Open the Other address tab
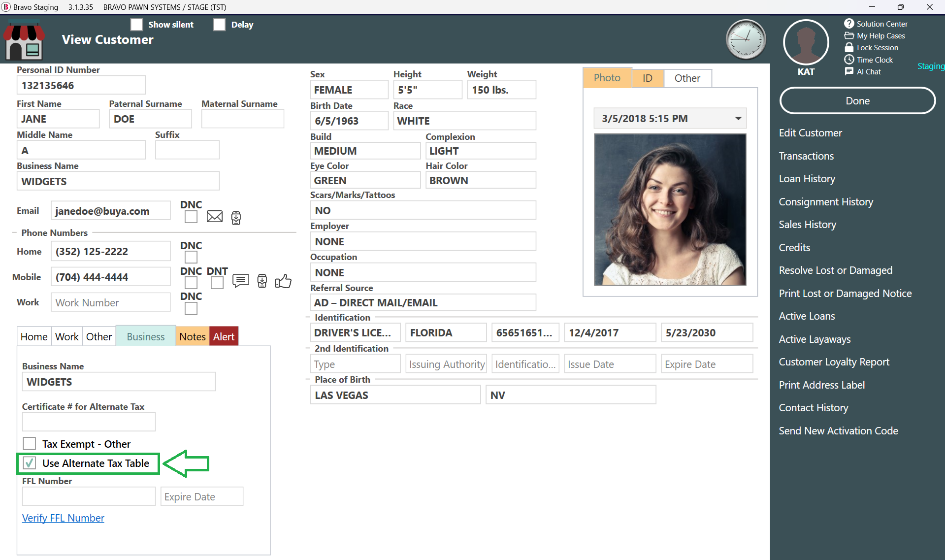945x560 pixels. click(99, 336)
